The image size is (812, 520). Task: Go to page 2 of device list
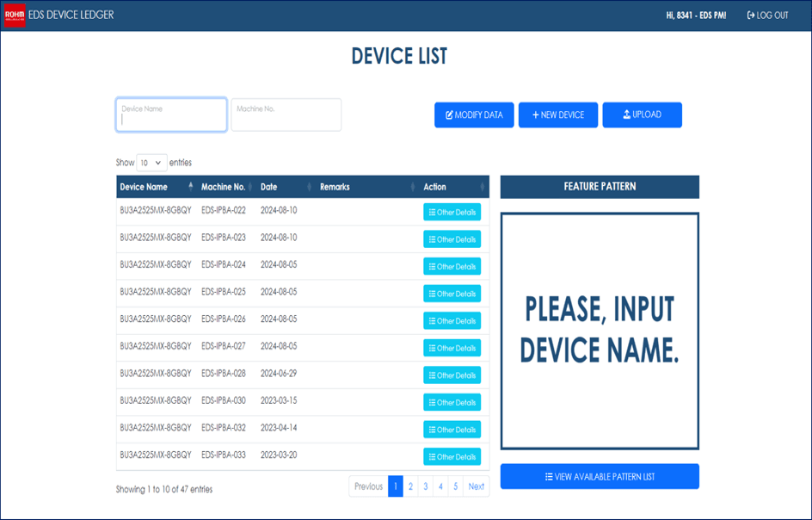point(410,486)
